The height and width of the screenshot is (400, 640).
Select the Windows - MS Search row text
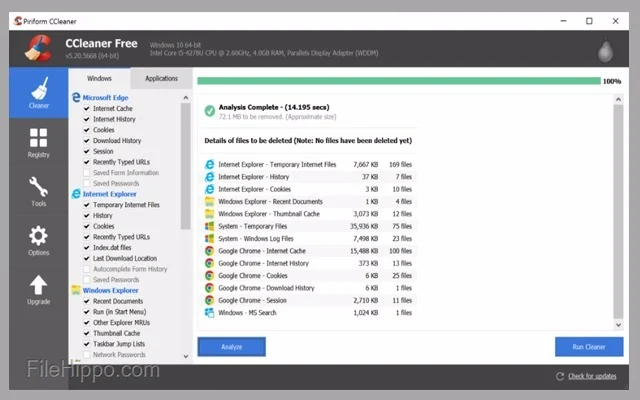click(247, 313)
